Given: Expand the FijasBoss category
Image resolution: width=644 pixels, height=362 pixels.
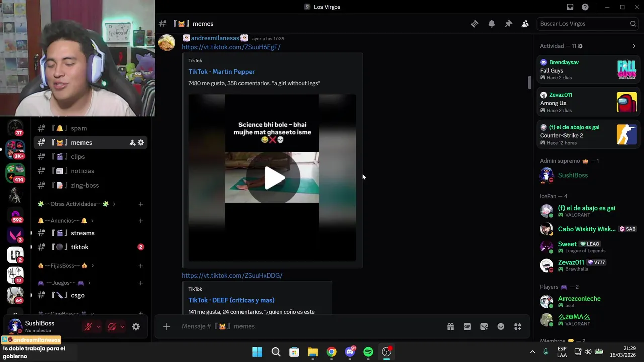Looking at the screenshot, I should 66,266.
